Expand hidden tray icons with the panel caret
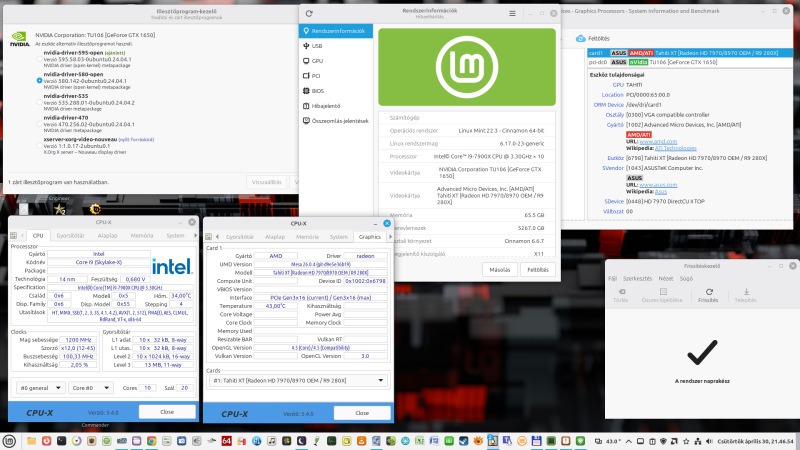The width and height of the screenshot is (800, 450). pyautogui.click(x=629, y=441)
